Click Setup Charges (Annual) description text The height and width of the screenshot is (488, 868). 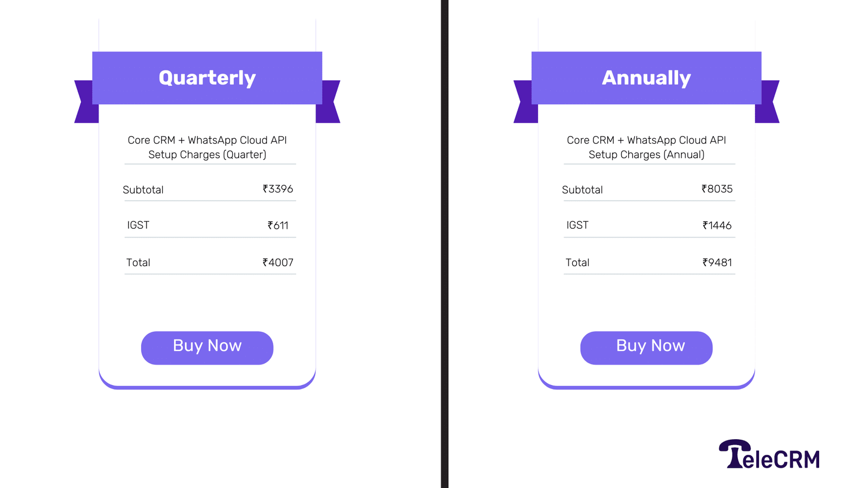[646, 155]
